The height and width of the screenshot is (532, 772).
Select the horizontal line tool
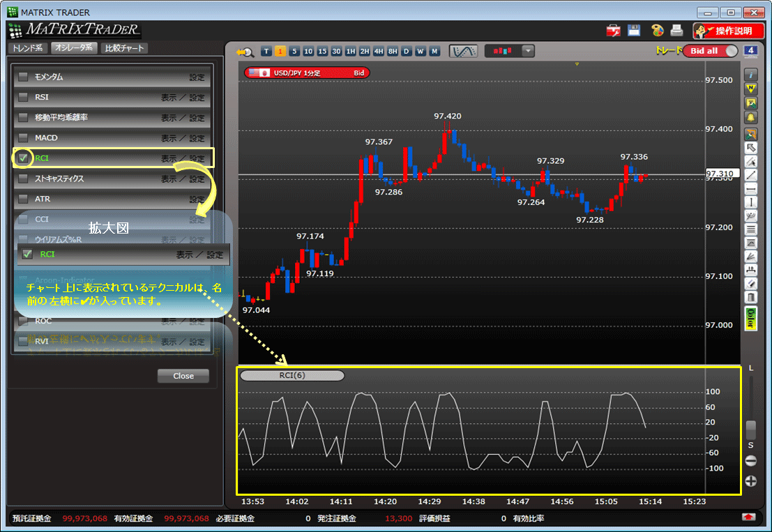coord(750,189)
